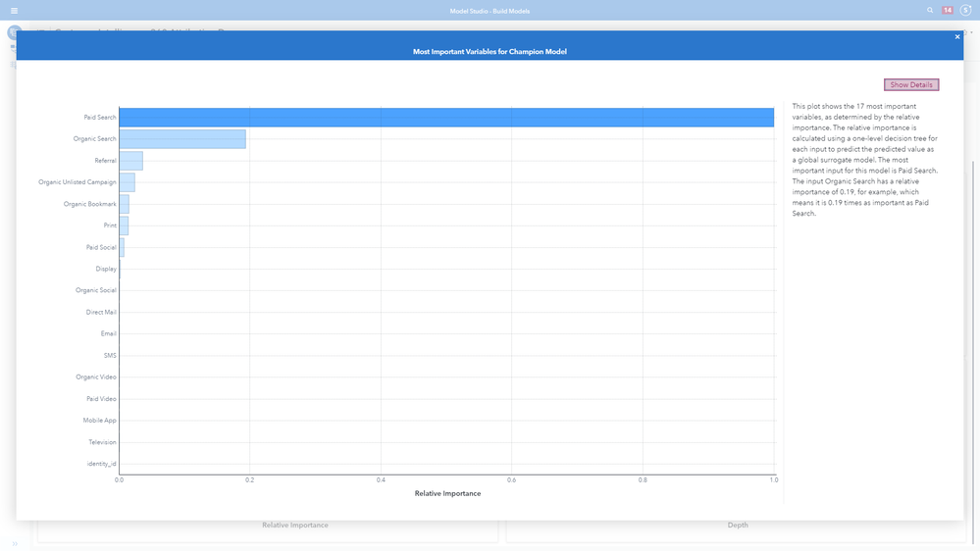Open the hamburger menu in top bar
This screenshot has width=980, height=551.
14,11
